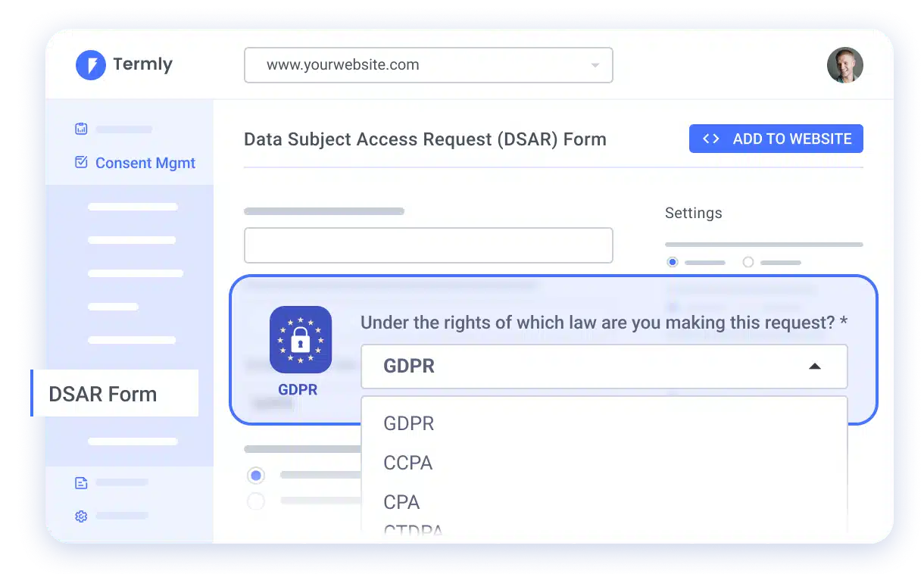Open the document icon in lower sidebar

[81, 482]
